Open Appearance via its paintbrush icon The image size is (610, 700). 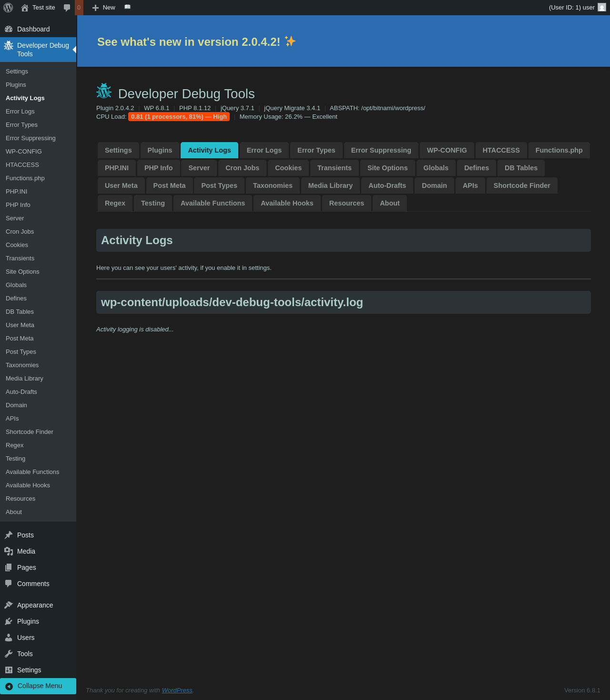click(9, 605)
